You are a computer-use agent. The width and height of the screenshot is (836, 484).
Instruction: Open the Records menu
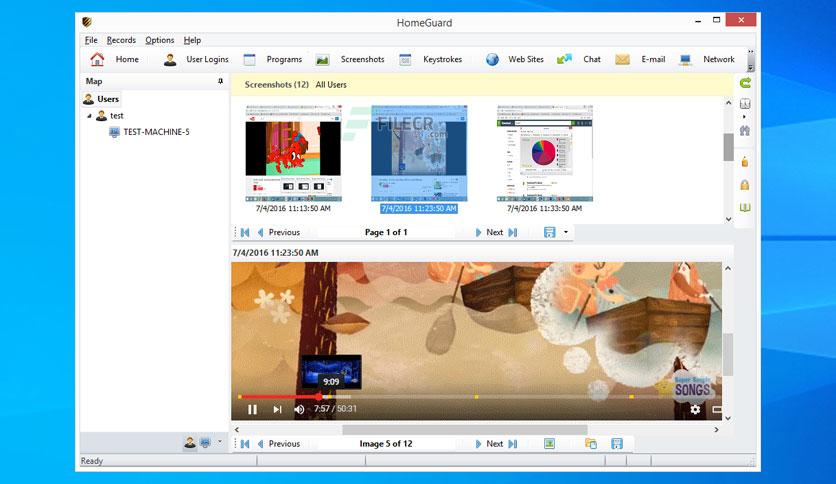[121, 40]
